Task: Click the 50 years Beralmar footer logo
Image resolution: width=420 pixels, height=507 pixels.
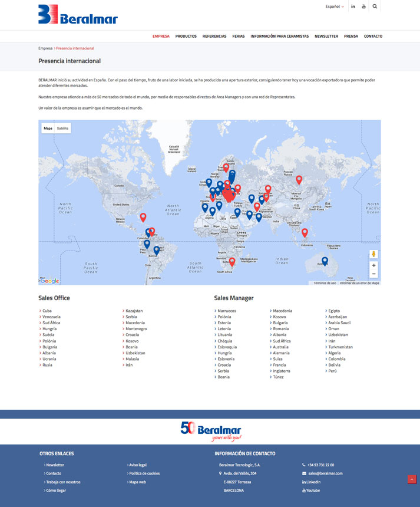Action: point(211,432)
